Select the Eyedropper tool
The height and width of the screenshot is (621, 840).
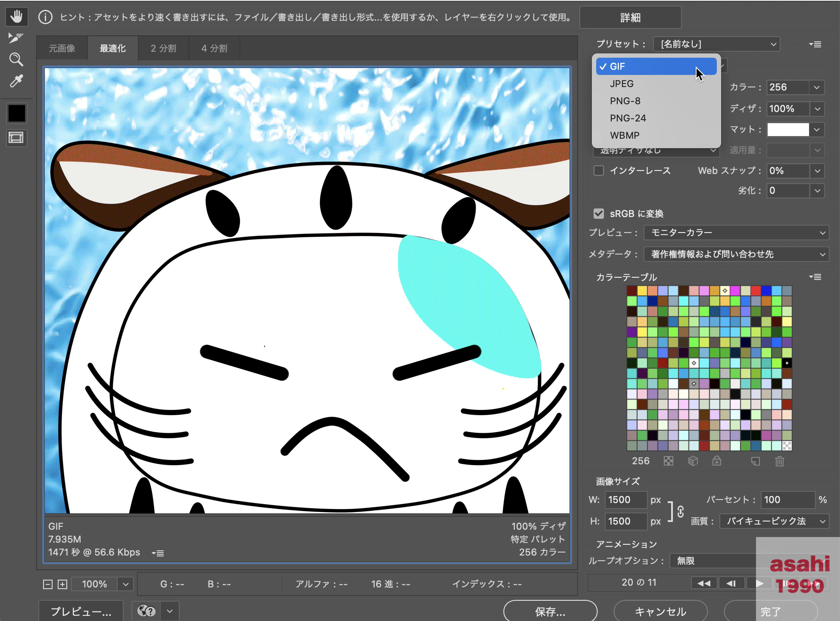point(16,81)
